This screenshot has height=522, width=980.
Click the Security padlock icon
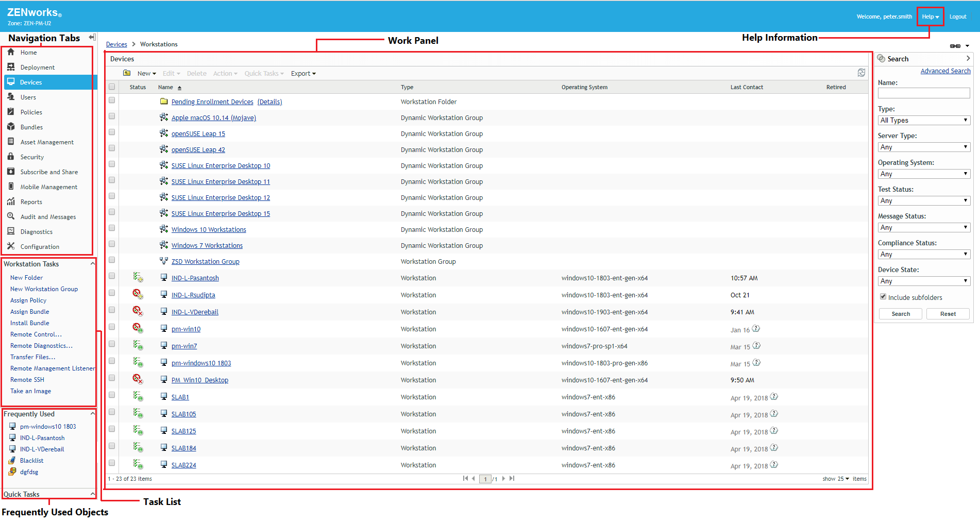(11, 157)
